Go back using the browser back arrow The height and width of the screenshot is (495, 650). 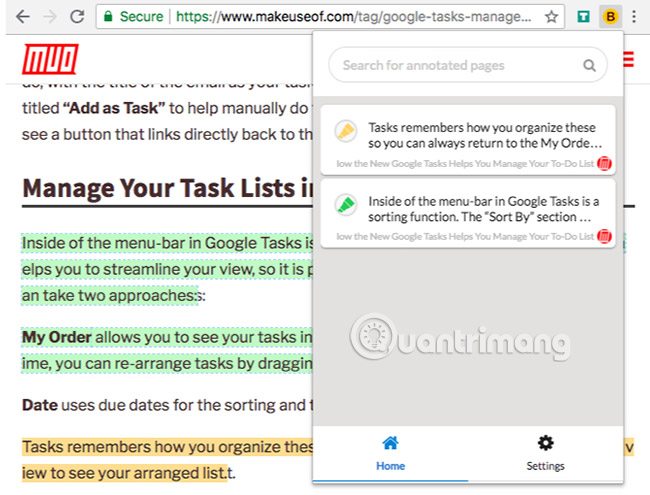tap(22, 17)
